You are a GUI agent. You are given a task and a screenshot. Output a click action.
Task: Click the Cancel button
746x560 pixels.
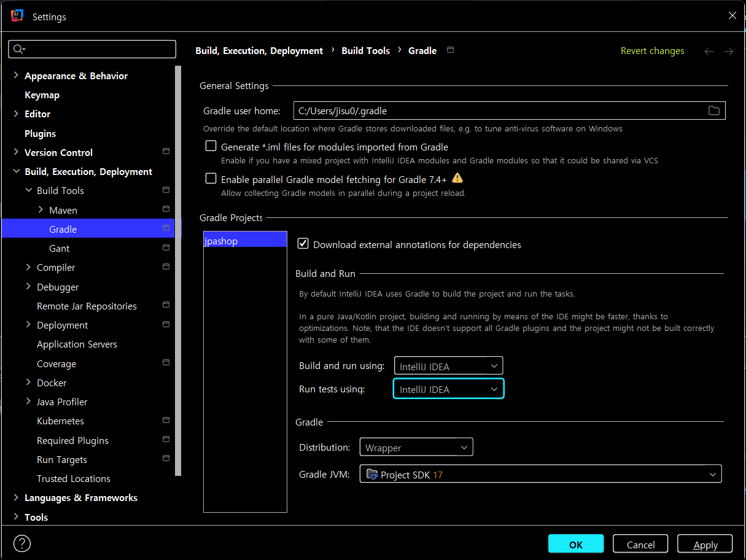640,544
